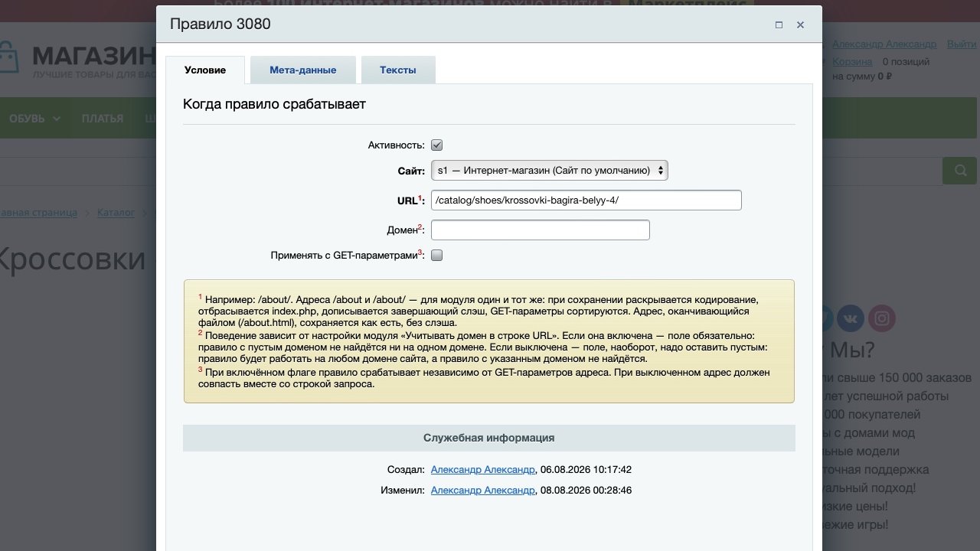Toggle the Активность checkbox

[436, 145]
